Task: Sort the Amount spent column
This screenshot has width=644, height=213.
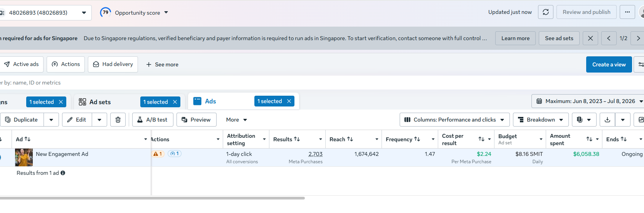Action: tap(589, 139)
